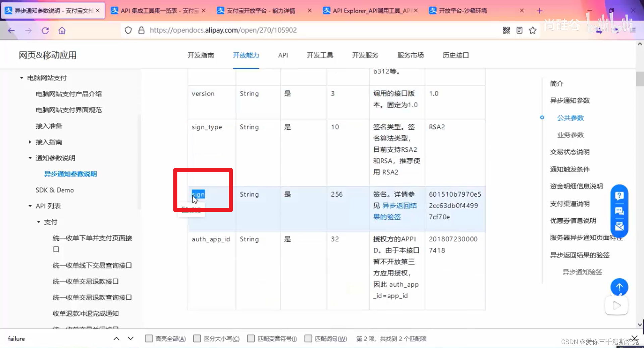Bookmark this page with the star icon
This screenshot has width=644, height=348.
[533, 31]
